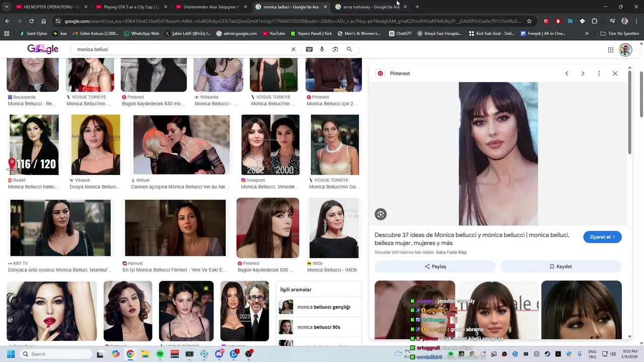Open a new browser tab
The height and width of the screenshot is (362, 644).
tap(417, 7)
